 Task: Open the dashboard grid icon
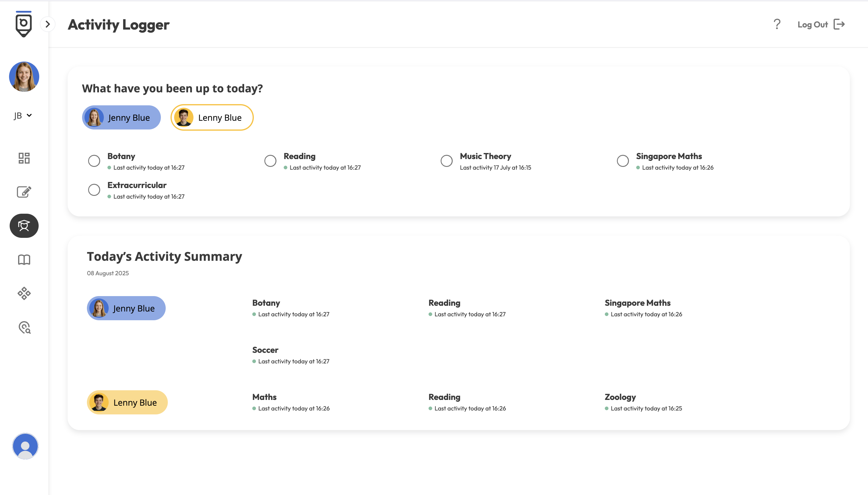[24, 158]
